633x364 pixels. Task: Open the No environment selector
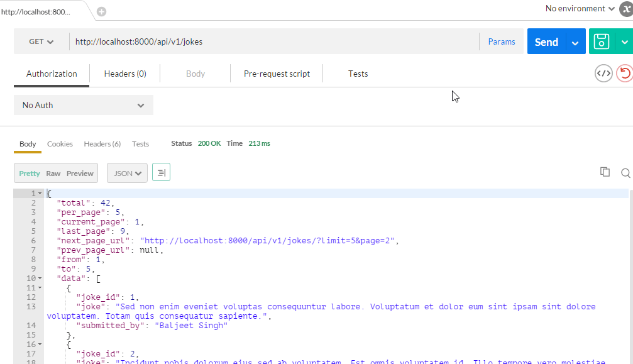pyautogui.click(x=580, y=9)
